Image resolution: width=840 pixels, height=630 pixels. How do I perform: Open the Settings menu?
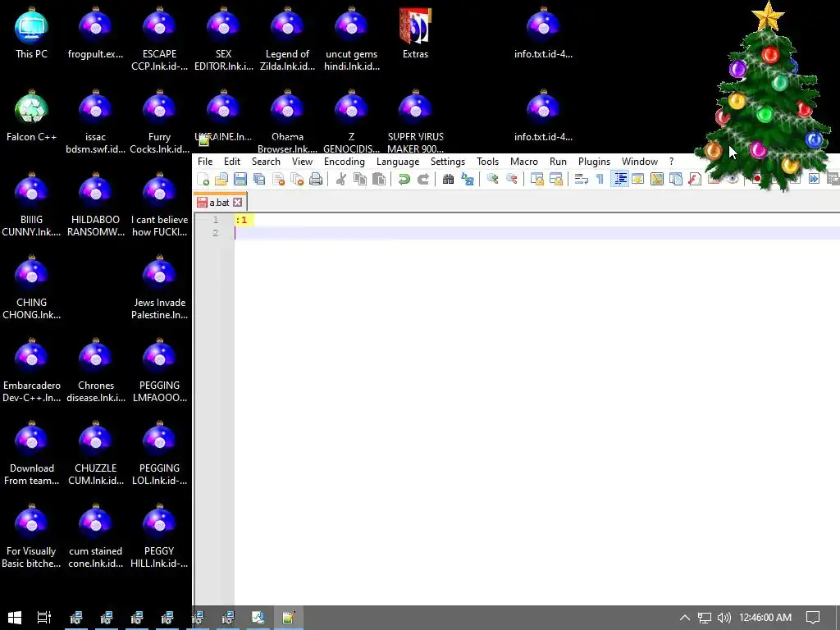tap(448, 162)
